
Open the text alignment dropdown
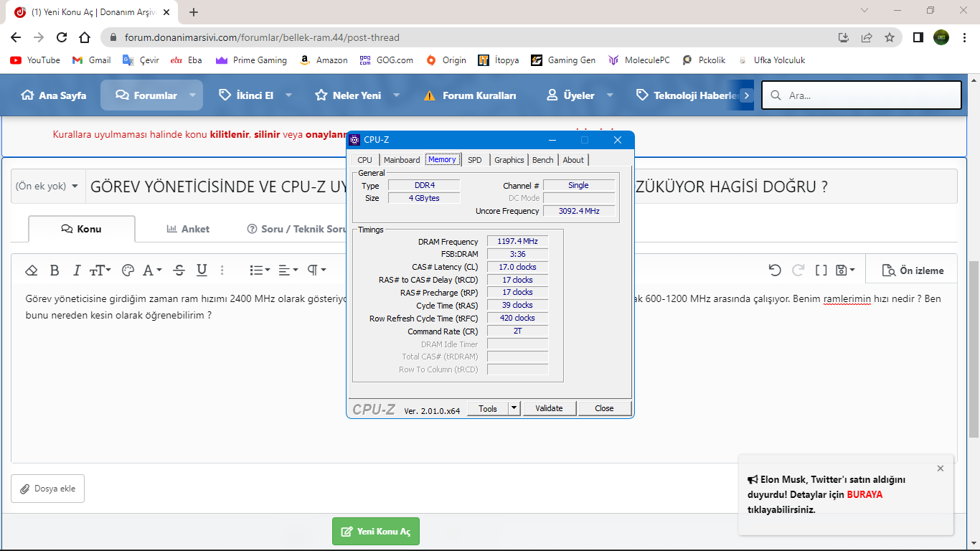point(288,270)
